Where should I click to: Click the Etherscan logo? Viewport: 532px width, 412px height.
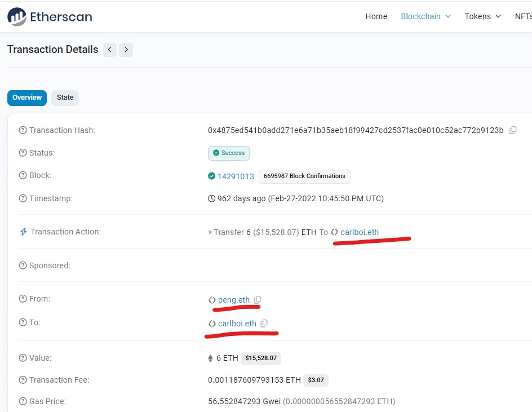[50, 17]
